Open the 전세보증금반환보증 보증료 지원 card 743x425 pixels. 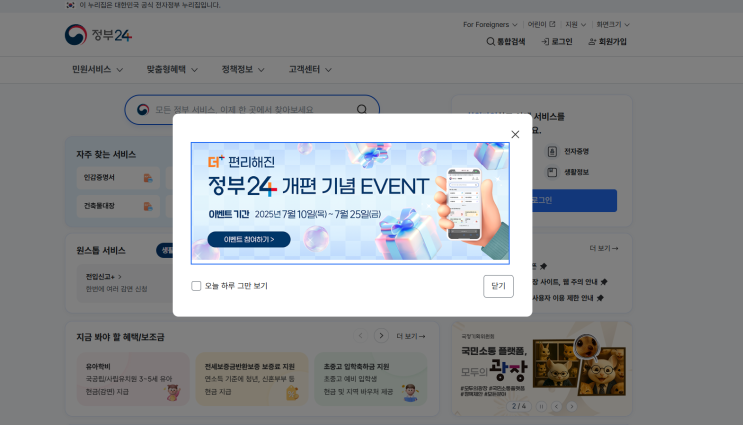point(252,379)
